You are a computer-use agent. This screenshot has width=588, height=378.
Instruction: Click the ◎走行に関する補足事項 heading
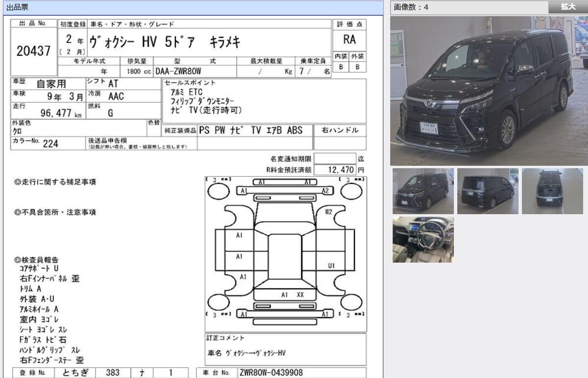pos(55,182)
